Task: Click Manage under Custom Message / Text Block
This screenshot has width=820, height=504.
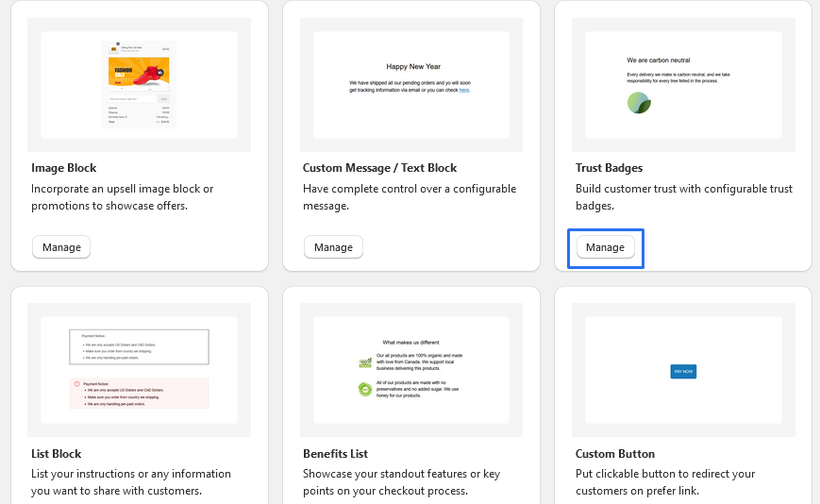Action: 333,247
